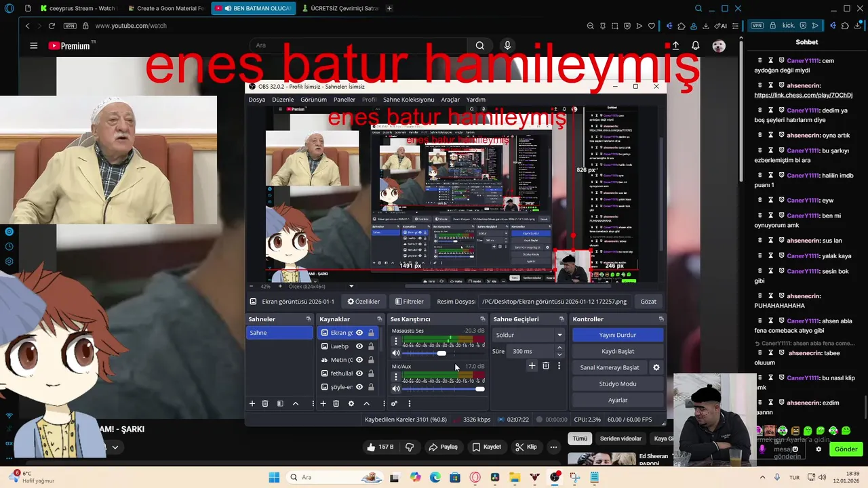Open File Explorer from the taskbar
The width and height of the screenshot is (868, 488).
pos(515,477)
